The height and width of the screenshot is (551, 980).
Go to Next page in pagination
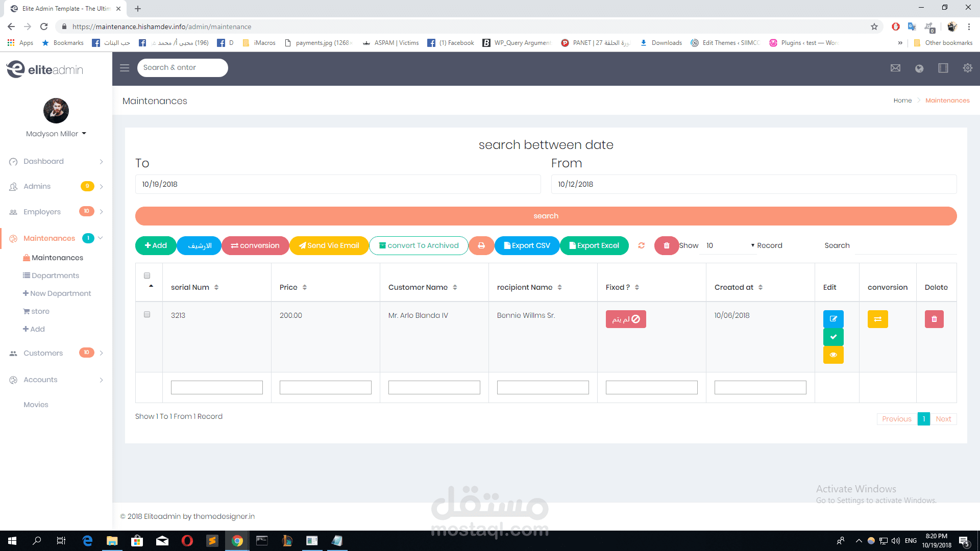pos(943,419)
